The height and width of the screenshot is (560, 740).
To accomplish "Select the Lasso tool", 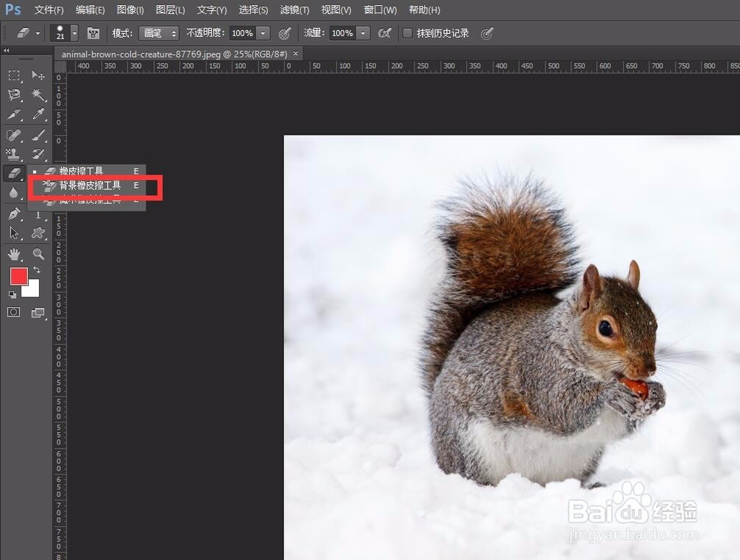I will point(14,95).
